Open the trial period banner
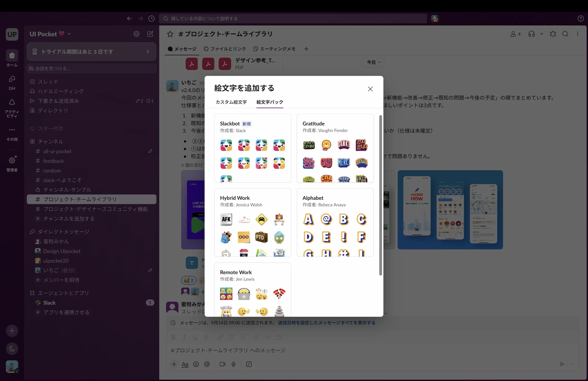This screenshot has width=588, height=381. pyautogui.click(x=91, y=51)
